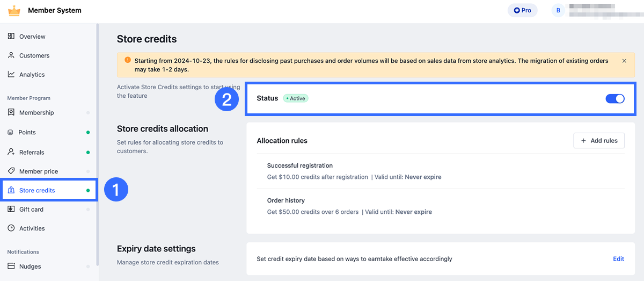Disable the Store credits Status toggle
This screenshot has width=644, height=281.
click(614, 98)
